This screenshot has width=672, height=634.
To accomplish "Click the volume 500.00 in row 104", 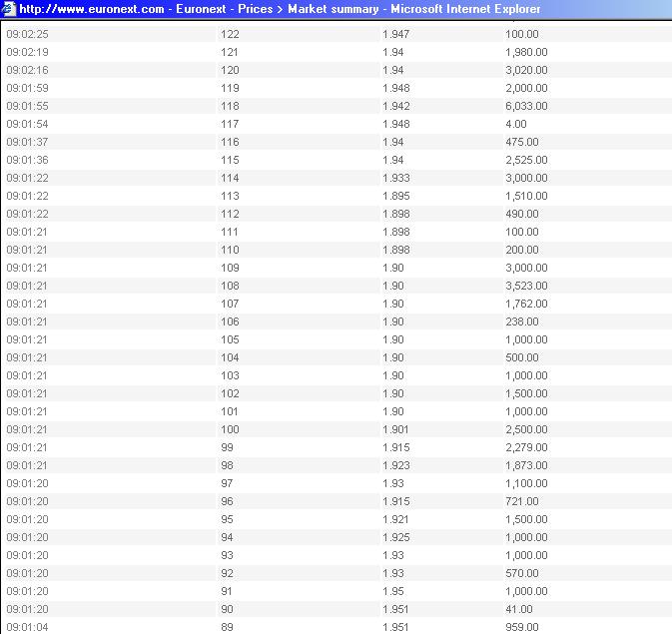I will pos(522,358).
